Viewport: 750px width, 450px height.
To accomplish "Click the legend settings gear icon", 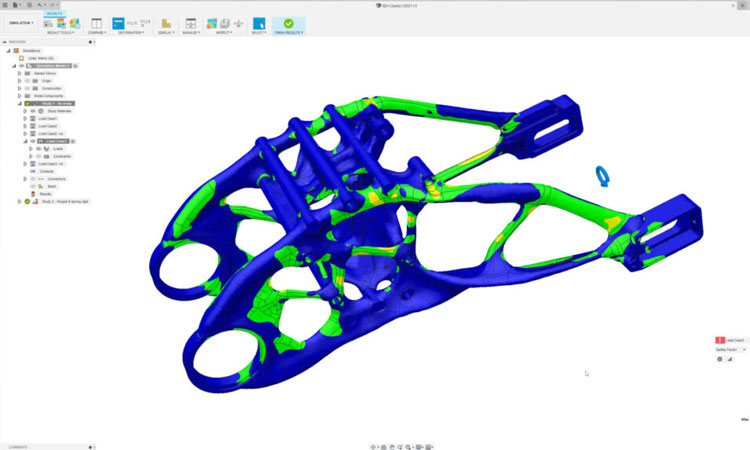I will 719,359.
